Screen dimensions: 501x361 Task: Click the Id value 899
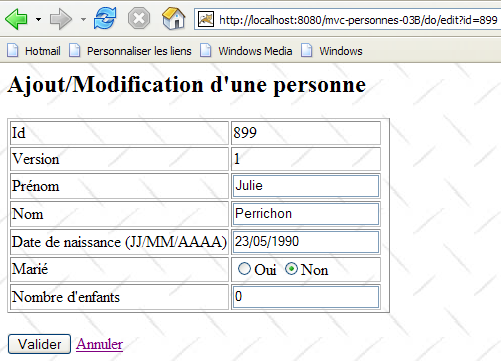pyautogui.click(x=245, y=133)
